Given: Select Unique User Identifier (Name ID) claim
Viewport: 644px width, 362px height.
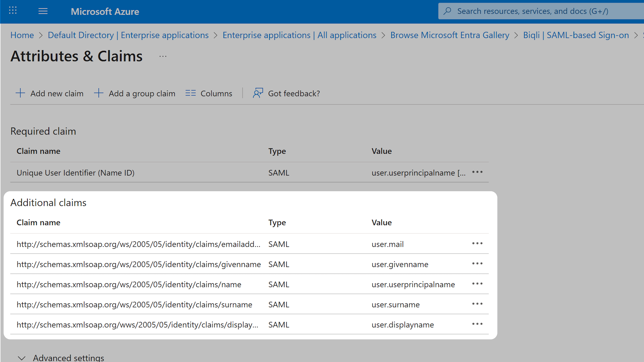Looking at the screenshot, I should tap(75, 173).
